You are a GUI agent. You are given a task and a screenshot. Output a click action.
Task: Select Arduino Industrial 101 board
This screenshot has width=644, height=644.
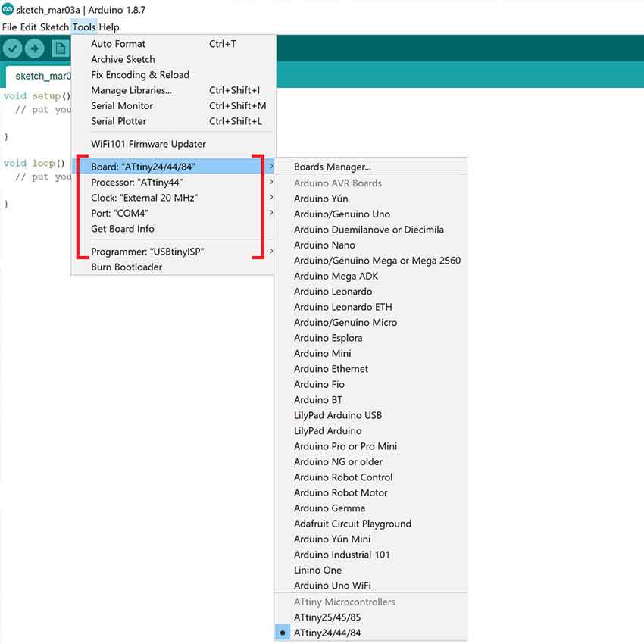(x=370, y=555)
